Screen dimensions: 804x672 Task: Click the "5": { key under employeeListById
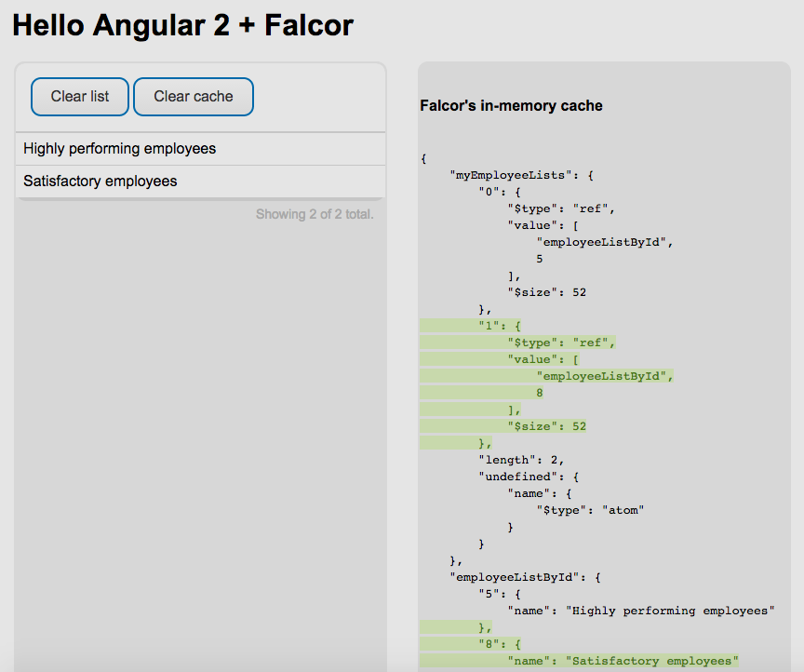tap(500, 594)
